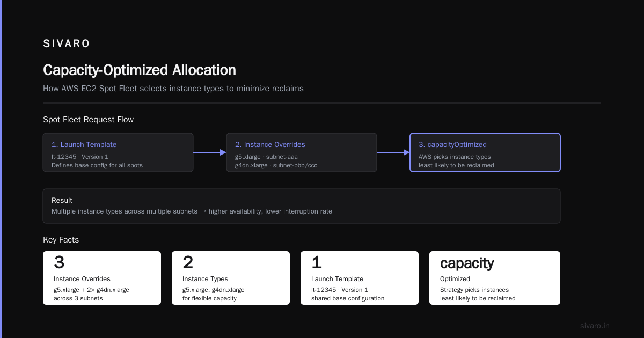Click "AWS picks instance types" text
Viewport: 644px width, 338px height.
(455, 157)
